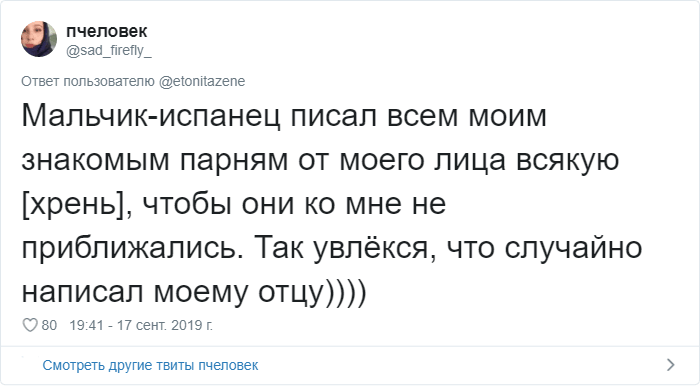Open Смотреть другие твиты пчеловек link
Image resolution: width=700 pixels, height=386 pixels.
click(150, 365)
